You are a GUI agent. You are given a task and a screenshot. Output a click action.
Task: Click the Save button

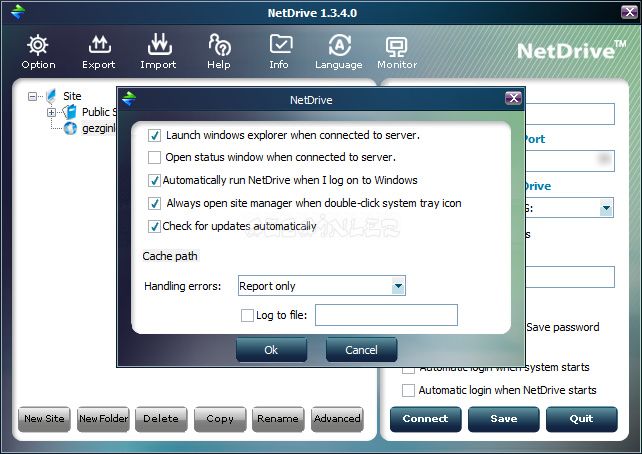pos(504,419)
